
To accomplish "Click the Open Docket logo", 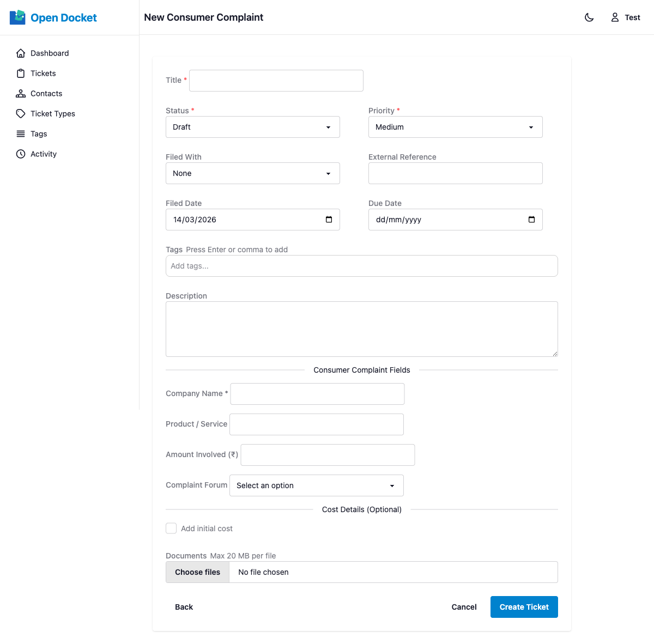I will pos(53,17).
